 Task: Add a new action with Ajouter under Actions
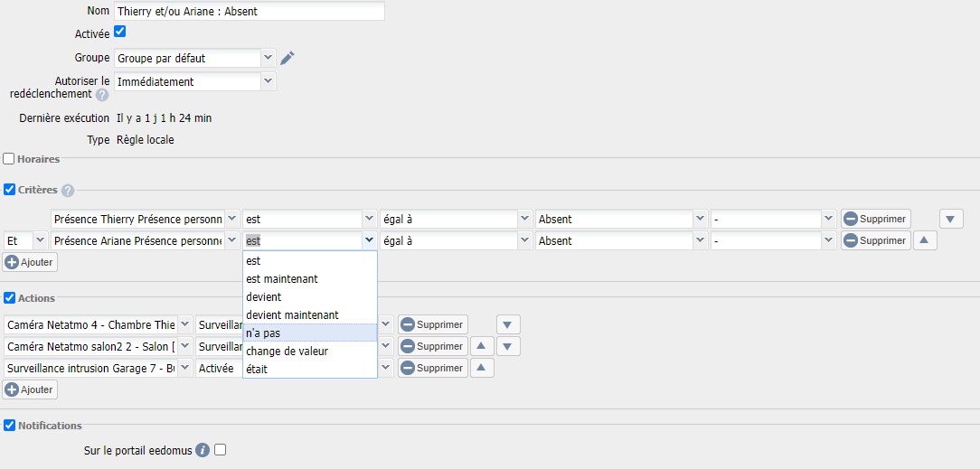30,389
